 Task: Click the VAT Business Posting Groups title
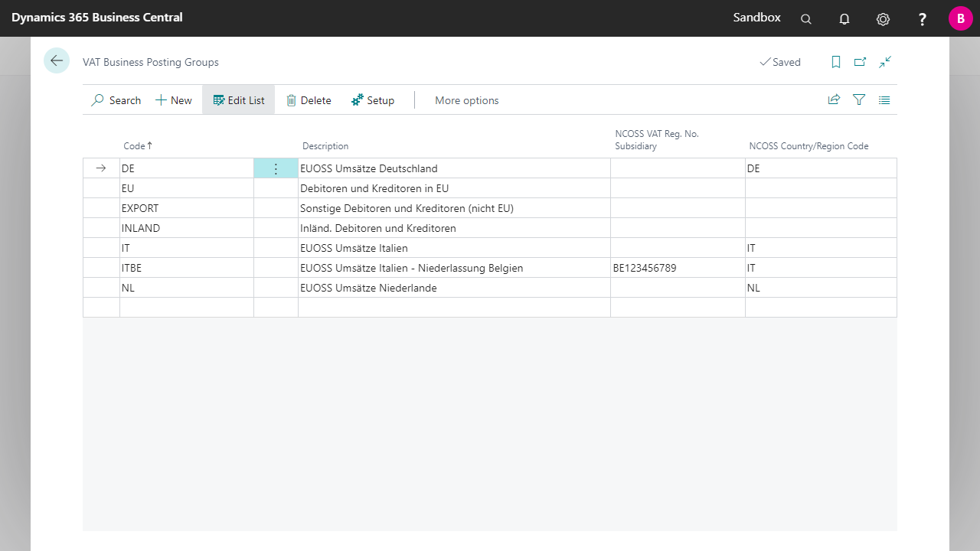[x=151, y=62]
